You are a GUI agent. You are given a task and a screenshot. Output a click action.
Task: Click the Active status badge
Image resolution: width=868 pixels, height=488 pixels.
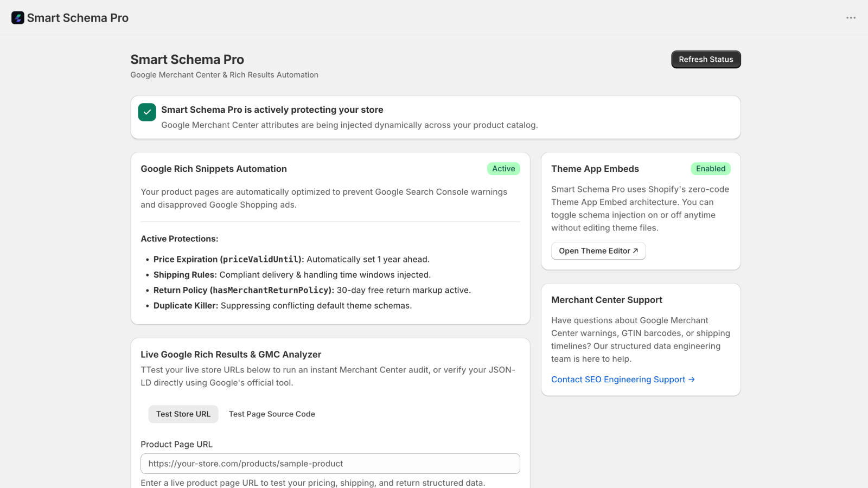tap(503, 169)
